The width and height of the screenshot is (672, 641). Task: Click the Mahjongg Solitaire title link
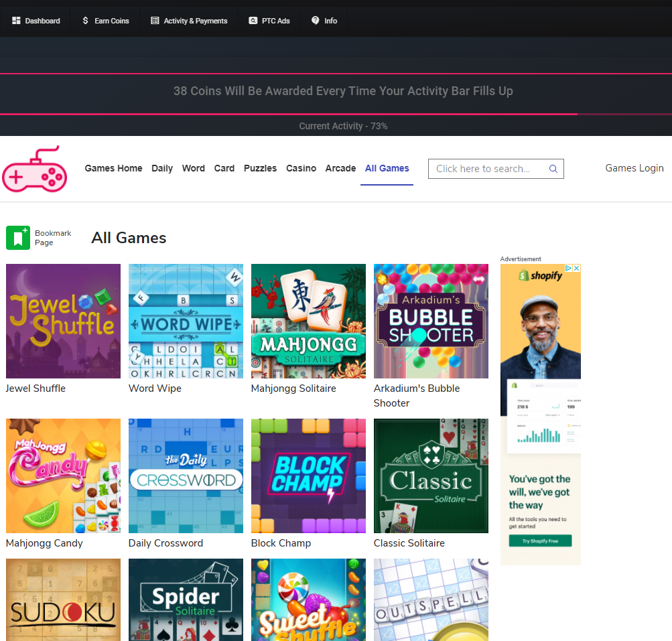(293, 388)
